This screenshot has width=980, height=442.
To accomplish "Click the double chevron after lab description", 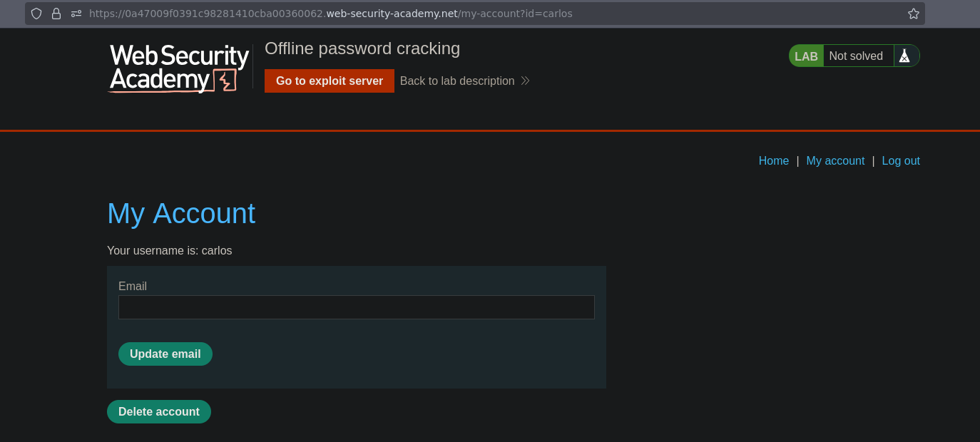I will [526, 81].
